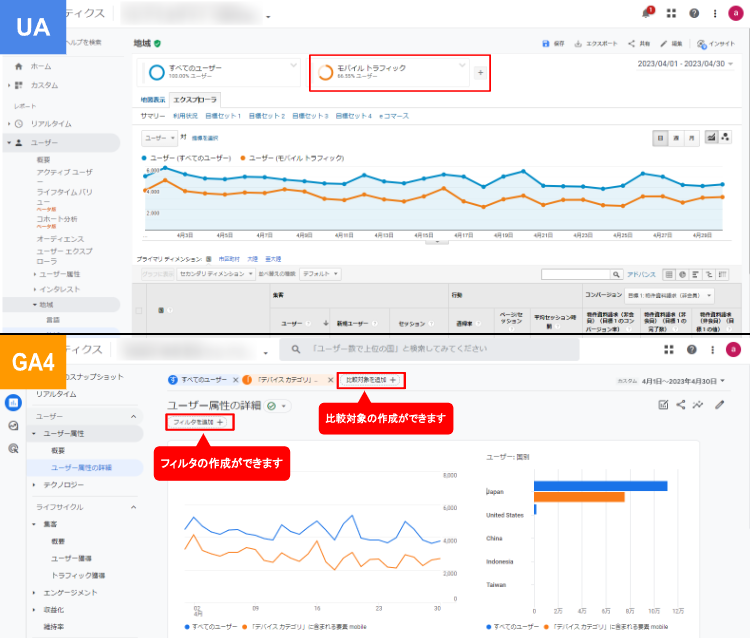750x638 pixels.
Task: Select 週 week granularity toggle
Action: [x=676, y=138]
